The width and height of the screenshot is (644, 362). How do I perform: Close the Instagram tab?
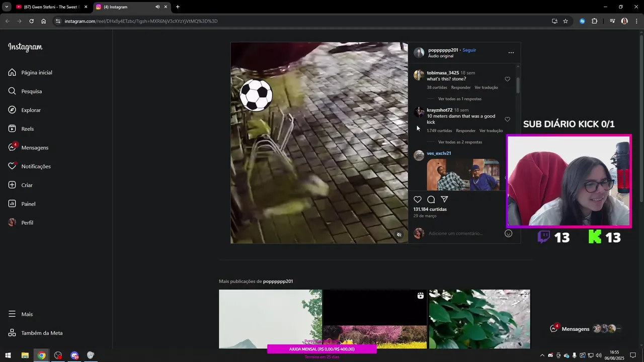(166, 7)
